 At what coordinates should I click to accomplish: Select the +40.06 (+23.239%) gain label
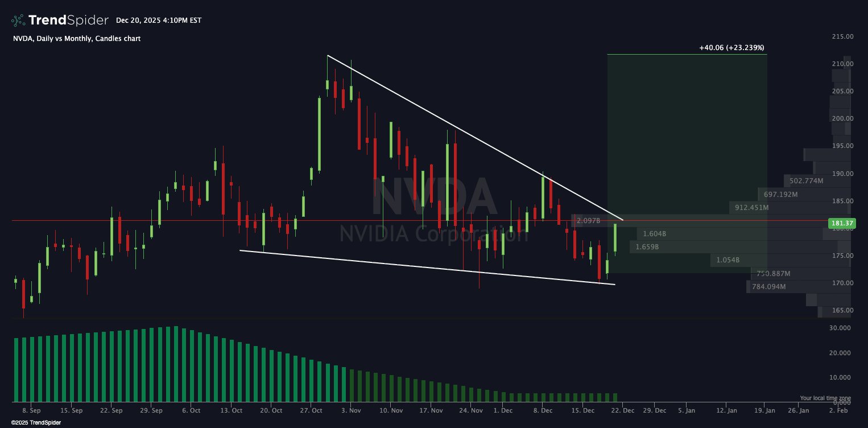[x=731, y=48]
